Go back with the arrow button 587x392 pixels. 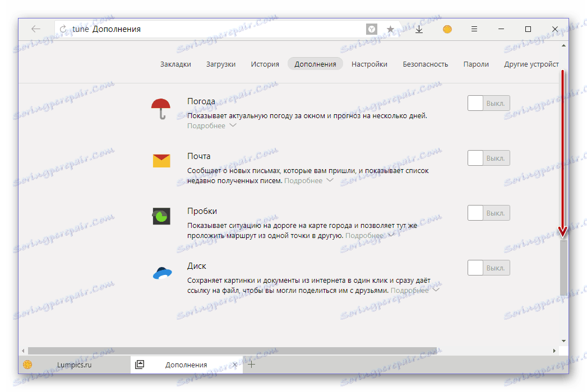tap(36, 29)
